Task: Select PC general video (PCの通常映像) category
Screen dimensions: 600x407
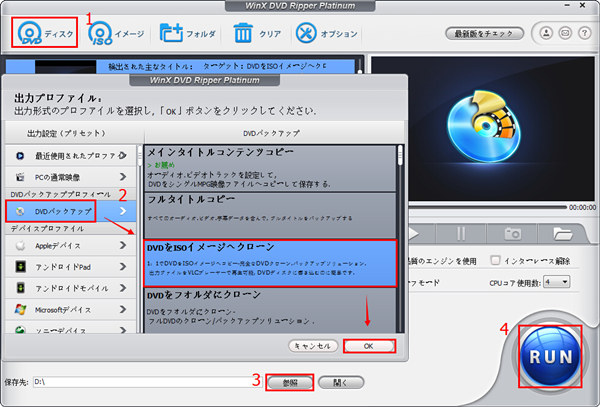Action: coord(71,177)
